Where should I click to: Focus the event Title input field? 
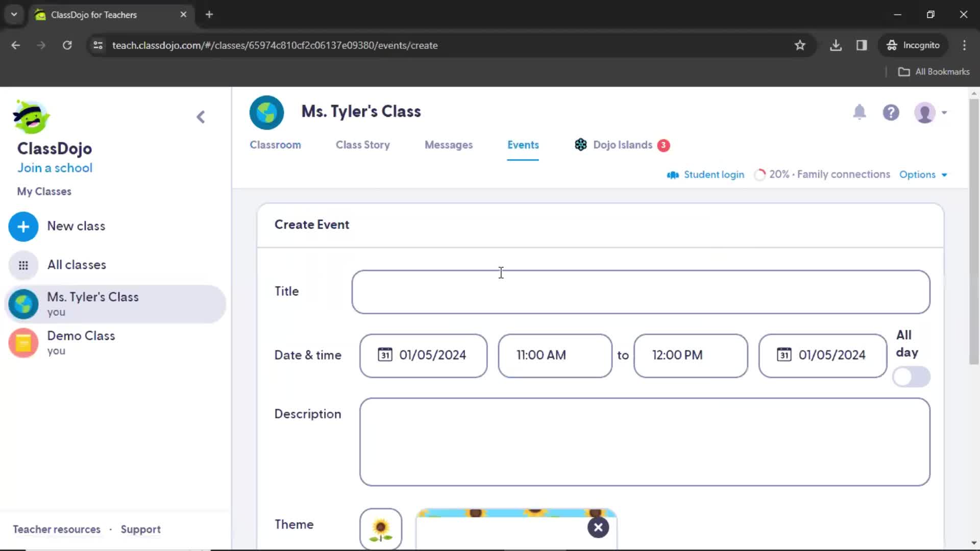(x=641, y=292)
